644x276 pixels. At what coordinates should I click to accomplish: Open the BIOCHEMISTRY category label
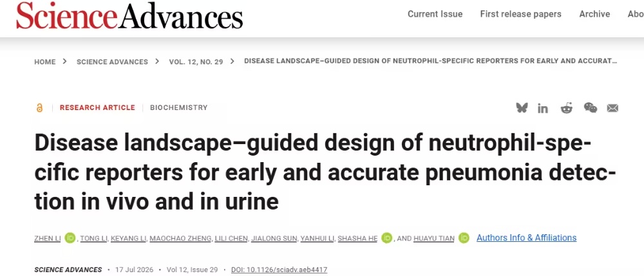(178, 108)
